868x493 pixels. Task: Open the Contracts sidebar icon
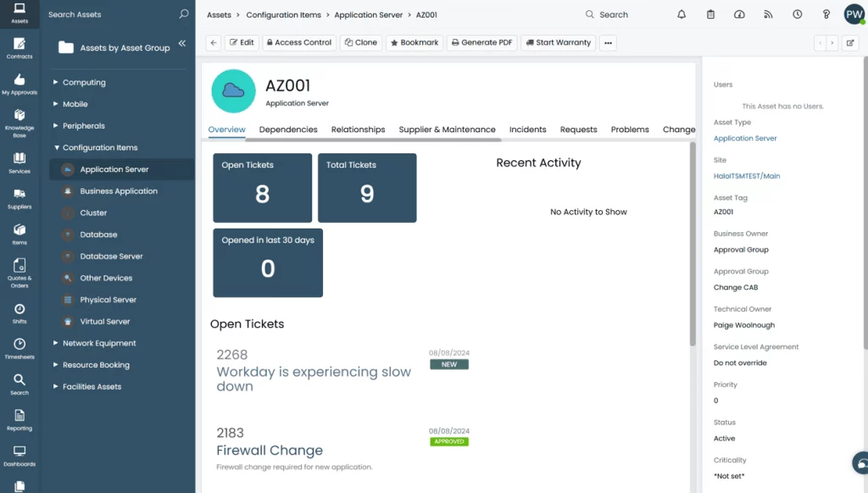(19, 47)
